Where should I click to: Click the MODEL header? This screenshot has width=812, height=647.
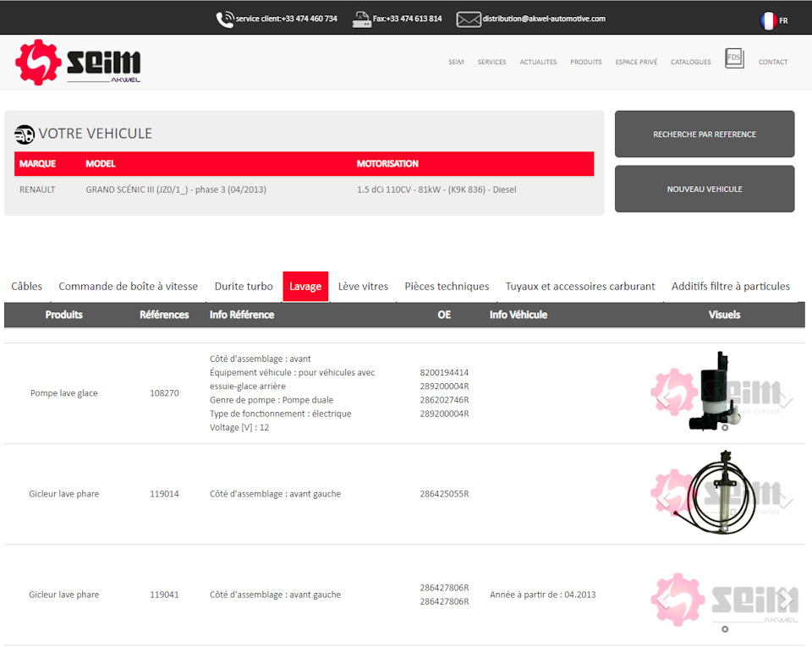point(101,163)
